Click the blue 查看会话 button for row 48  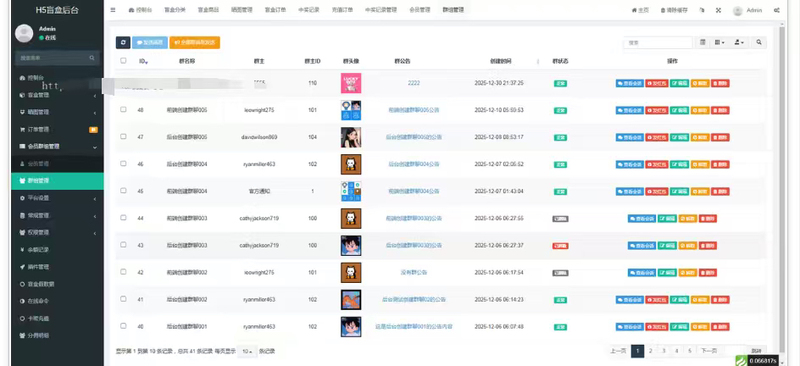click(630, 110)
